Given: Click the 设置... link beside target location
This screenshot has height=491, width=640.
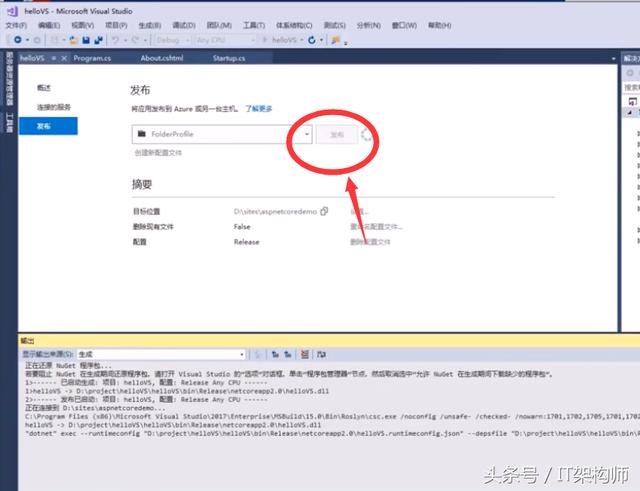Looking at the screenshot, I should coord(359,211).
